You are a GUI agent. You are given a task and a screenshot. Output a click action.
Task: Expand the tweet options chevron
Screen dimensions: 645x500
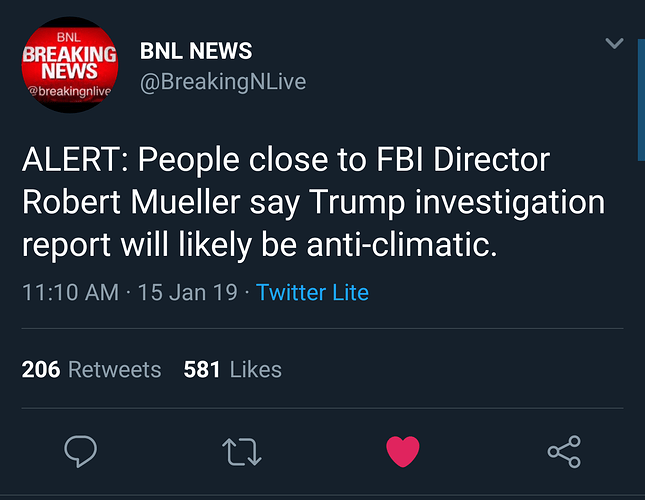(614, 43)
